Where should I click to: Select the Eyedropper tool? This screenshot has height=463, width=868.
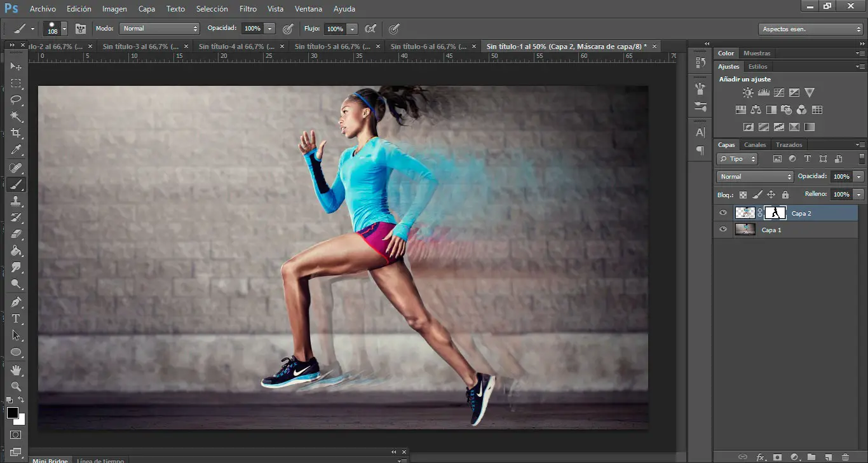coord(17,150)
